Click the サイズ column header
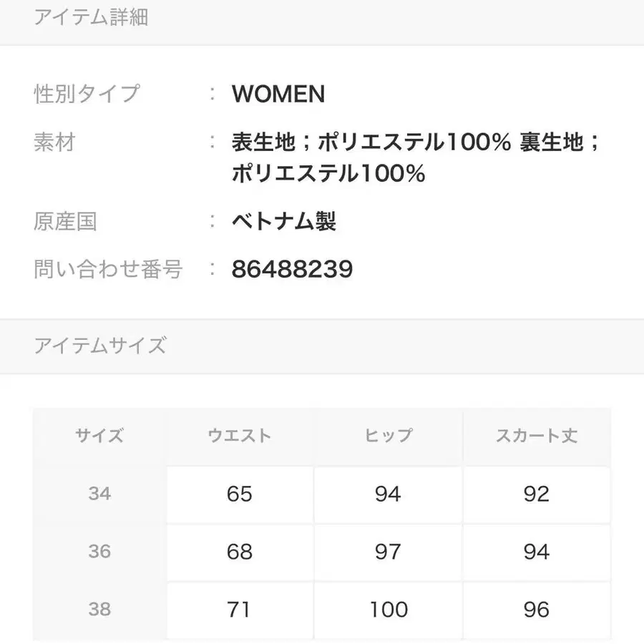The width and height of the screenshot is (644, 644). coord(99,435)
